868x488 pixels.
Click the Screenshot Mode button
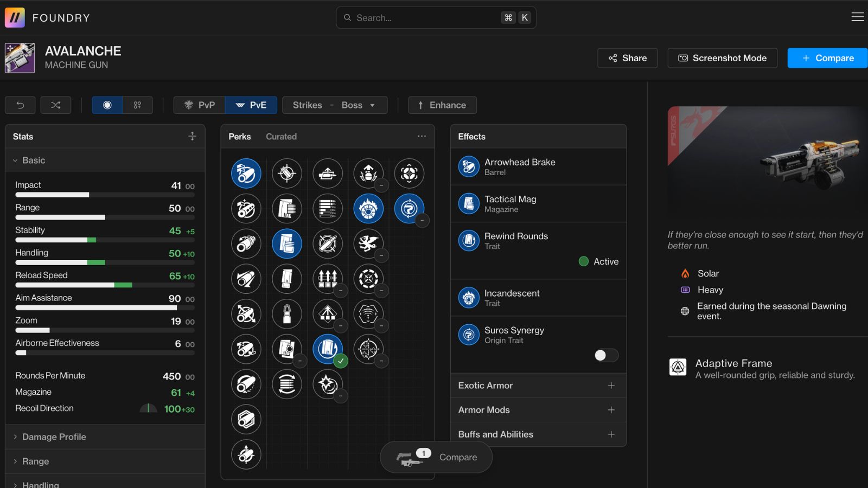point(722,58)
